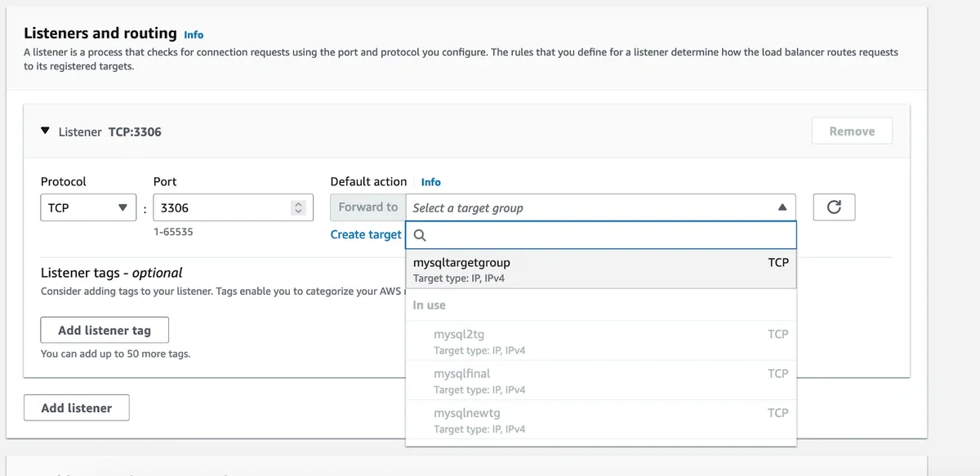Image resolution: width=980 pixels, height=476 pixels.
Task: Follow the Create target group link
Action: [x=366, y=234]
